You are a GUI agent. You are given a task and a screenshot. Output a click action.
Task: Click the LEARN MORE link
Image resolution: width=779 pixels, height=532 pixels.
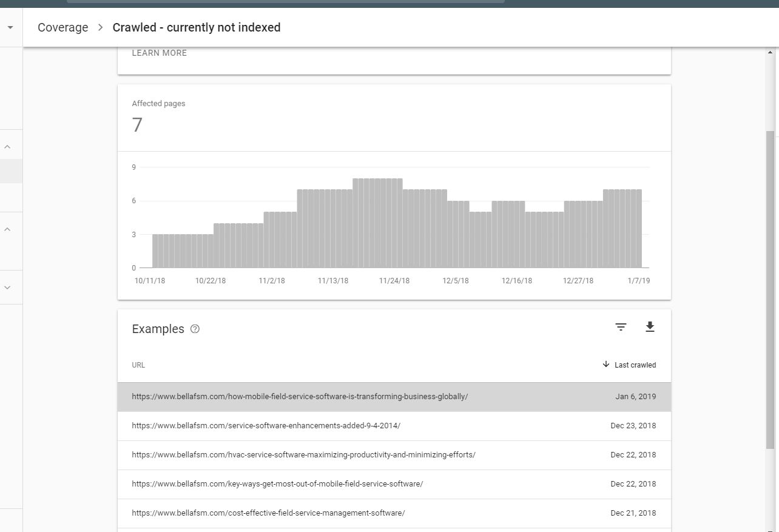pyautogui.click(x=159, y=53)
